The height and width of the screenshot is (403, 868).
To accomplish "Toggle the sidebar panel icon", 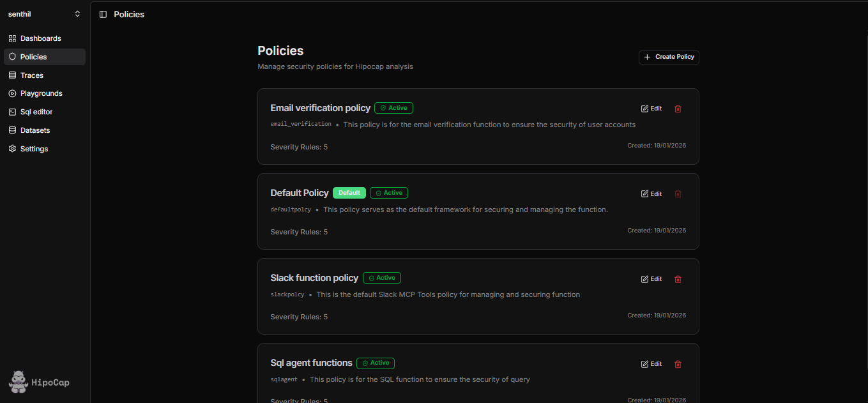I will [103, 15].
